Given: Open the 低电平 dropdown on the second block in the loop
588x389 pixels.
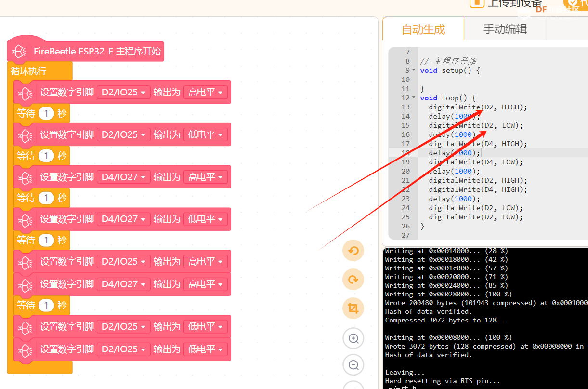Looking at the screenshot, I should 206,135.
